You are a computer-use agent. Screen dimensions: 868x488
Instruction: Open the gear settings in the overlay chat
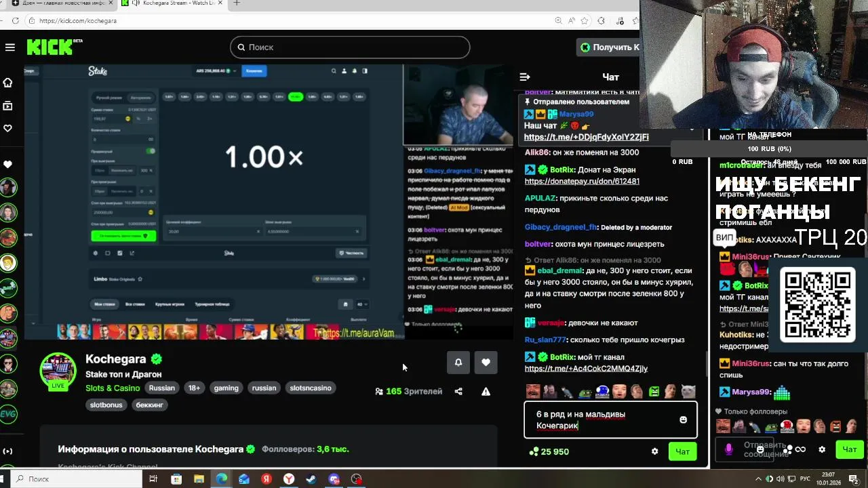tap(822, 449)
